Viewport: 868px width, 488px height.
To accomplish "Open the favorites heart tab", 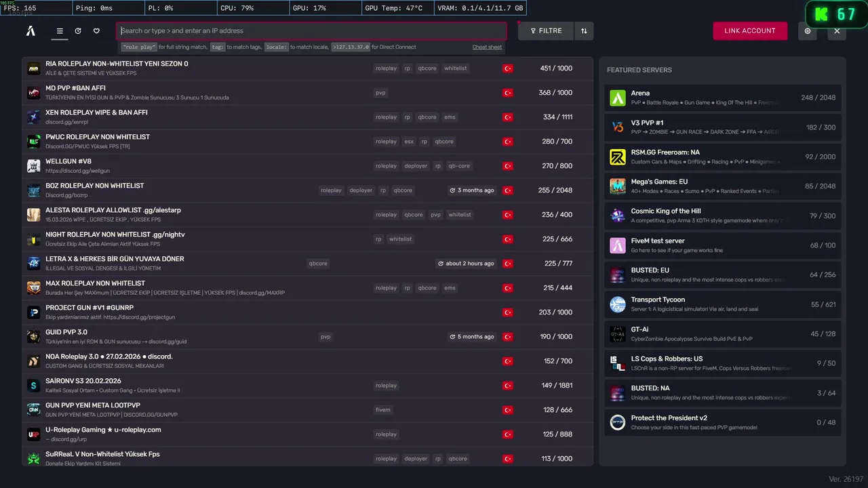I will (96, 31).
